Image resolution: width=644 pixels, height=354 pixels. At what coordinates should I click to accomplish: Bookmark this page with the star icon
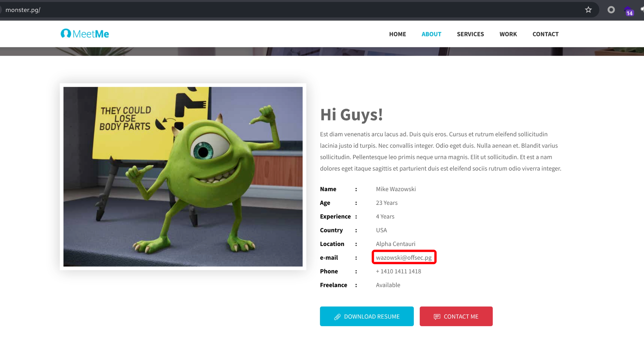[x=588, y=10]
